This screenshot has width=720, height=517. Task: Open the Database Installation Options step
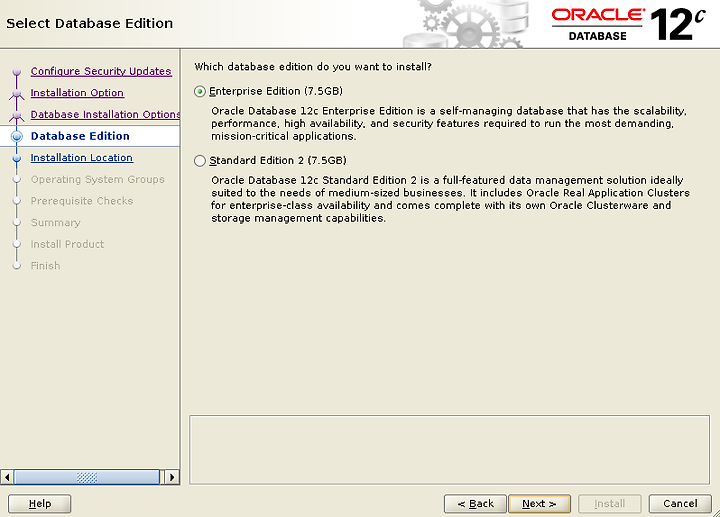pos(105,114)
